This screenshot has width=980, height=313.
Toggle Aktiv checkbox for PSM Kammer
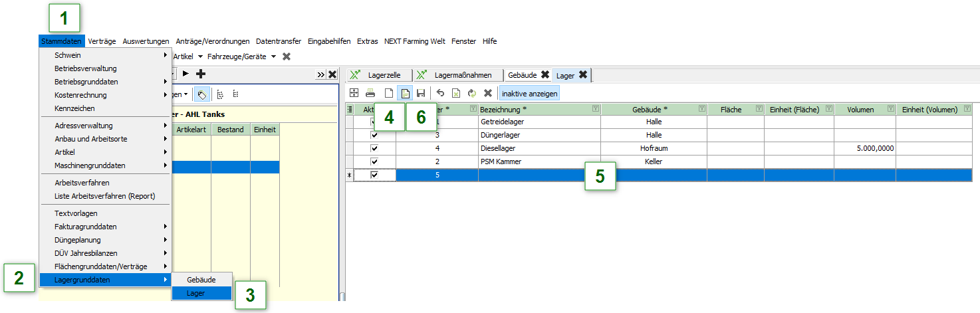point(374,161)
